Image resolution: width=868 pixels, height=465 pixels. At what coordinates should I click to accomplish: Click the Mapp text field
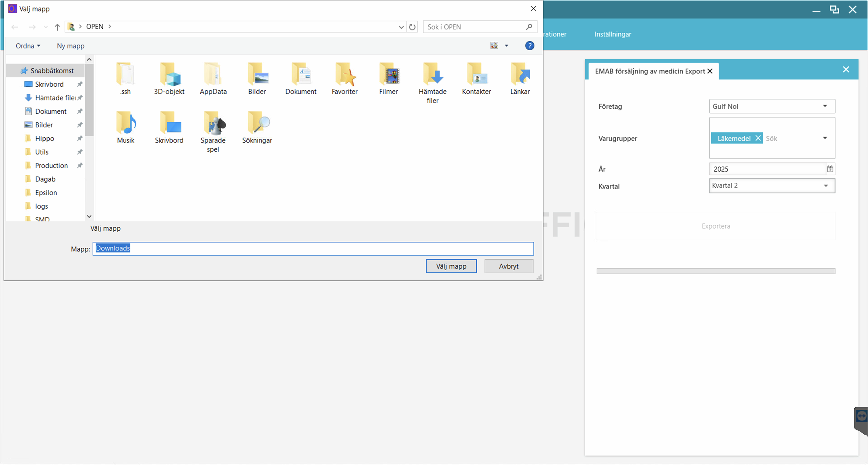[x=313, y=248]
